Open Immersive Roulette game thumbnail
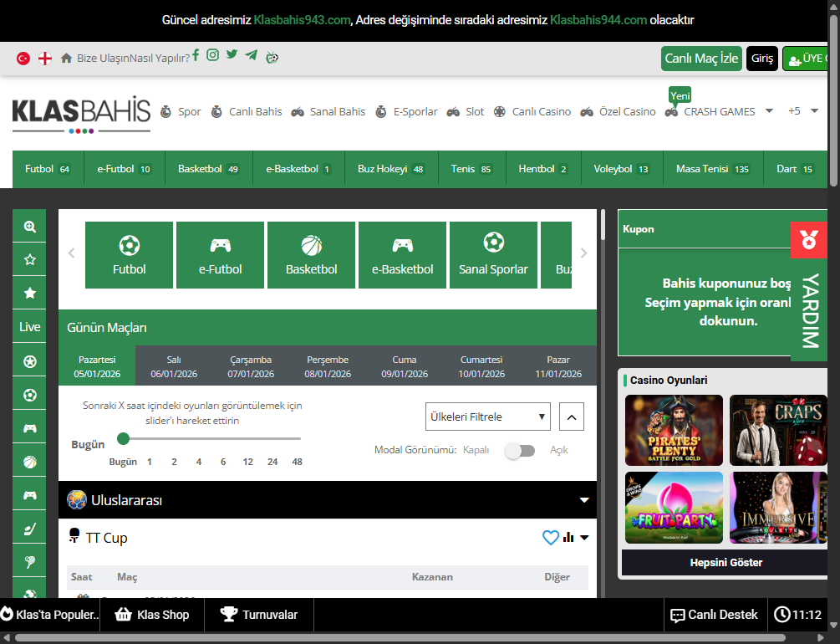The image size is (840, 644). [778, 508]
